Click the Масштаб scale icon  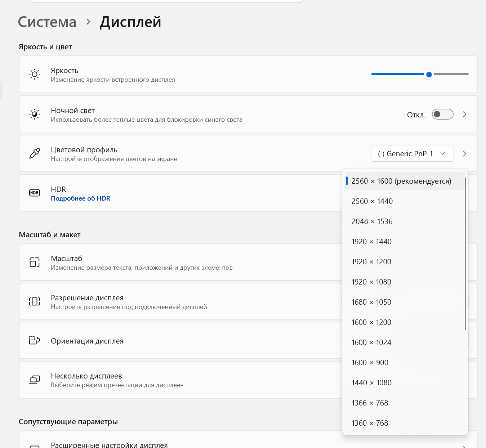coord(35,262)
